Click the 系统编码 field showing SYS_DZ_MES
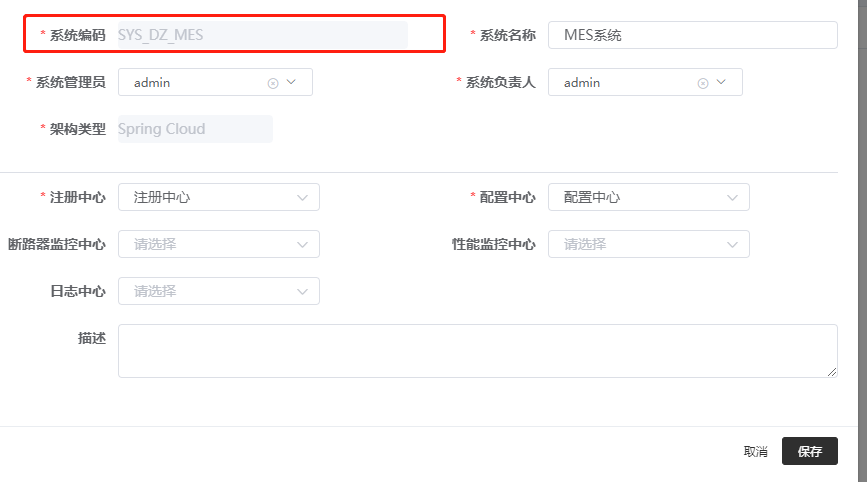Viewport: 867px width, 482px height. pyautogui.click(x=262, y=35)
